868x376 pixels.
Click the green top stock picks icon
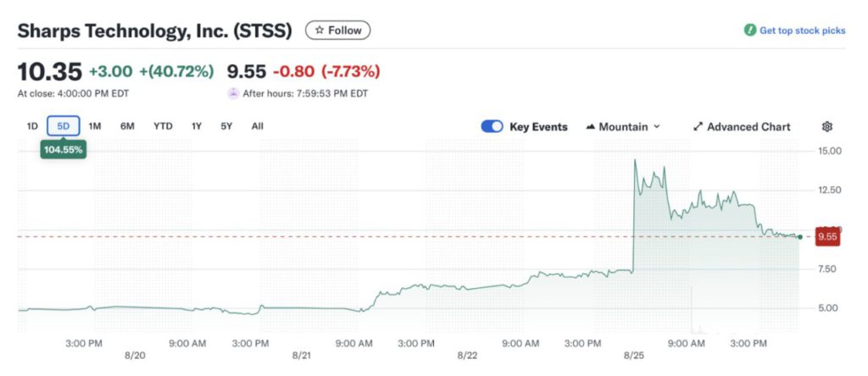click(x=749, y=30)
